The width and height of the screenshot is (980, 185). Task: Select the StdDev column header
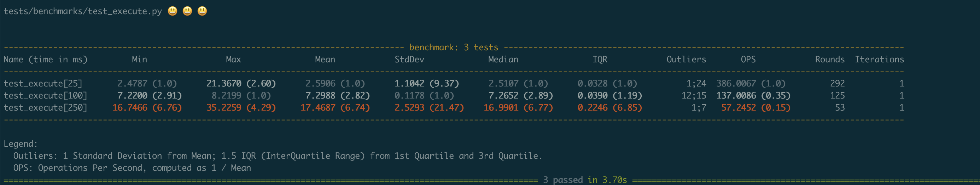pos(409,60)
